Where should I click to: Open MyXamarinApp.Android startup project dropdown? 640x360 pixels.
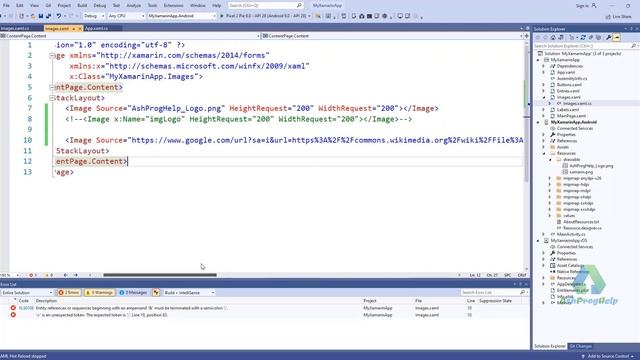tap(182, 16)
